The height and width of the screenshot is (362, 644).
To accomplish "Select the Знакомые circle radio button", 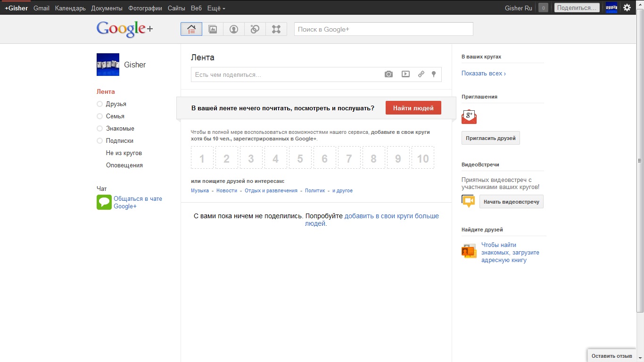I will [99, 129].
